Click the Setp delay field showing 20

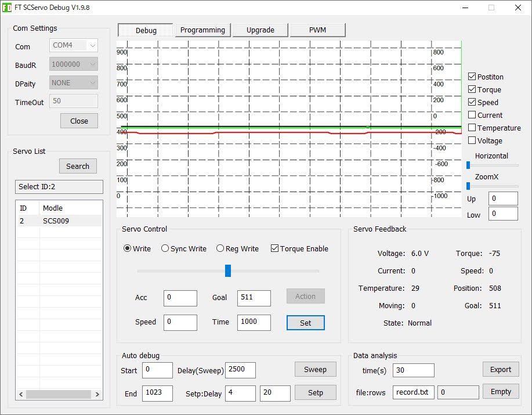[275, 394]
